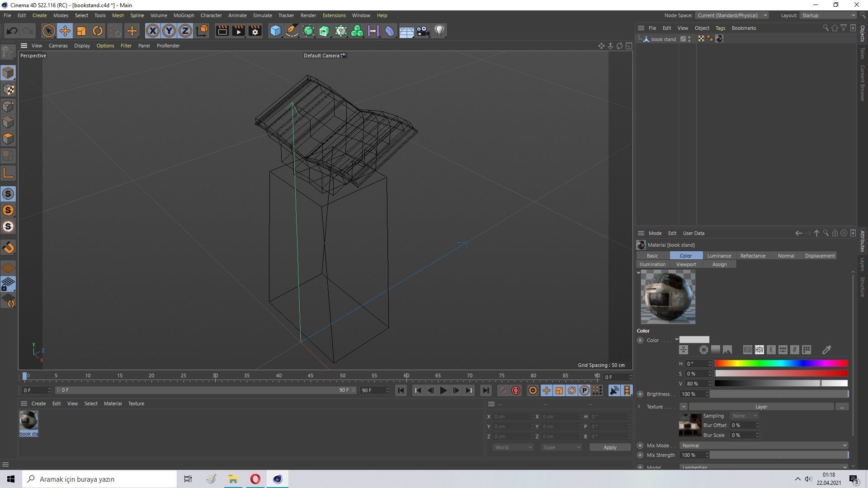Open Node Space dropdown
The height and width of the screenshot is (488, 868).
[x=732, y=15]
